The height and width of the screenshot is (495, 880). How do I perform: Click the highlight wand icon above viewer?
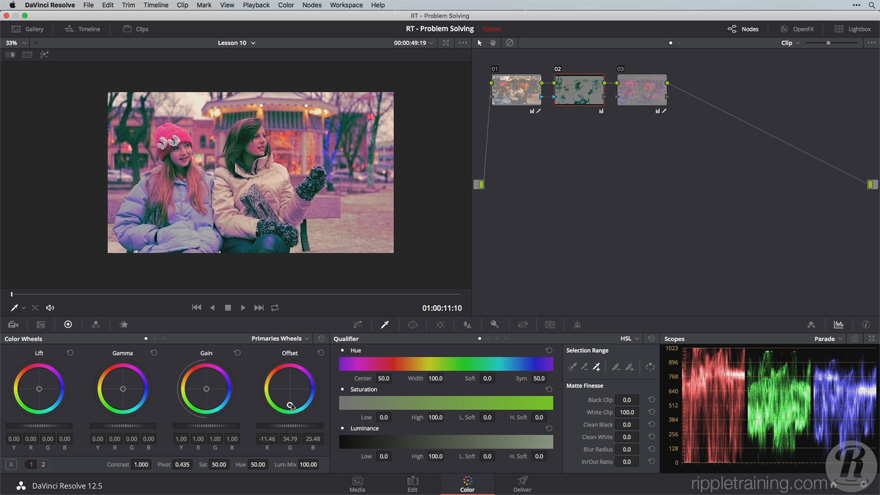[44, 54]
